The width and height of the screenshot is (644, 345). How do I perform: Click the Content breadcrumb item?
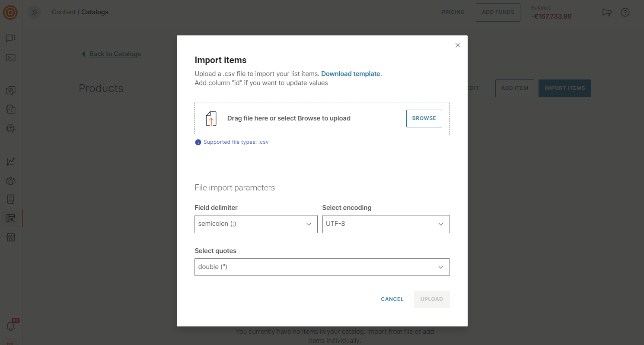64,12
